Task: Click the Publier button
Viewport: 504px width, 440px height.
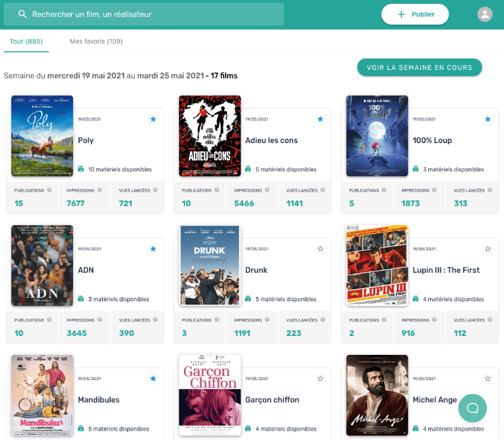Action: click(x=415, y=14)
